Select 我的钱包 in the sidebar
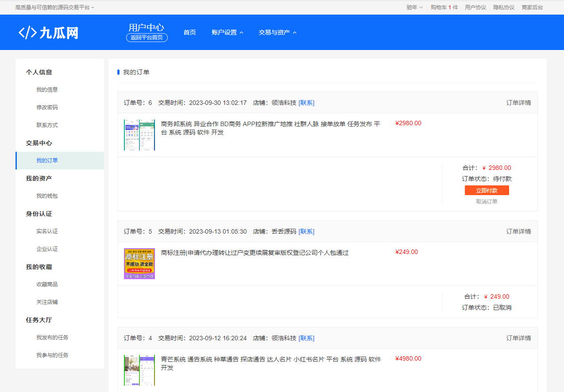 (x=47, y=196)
